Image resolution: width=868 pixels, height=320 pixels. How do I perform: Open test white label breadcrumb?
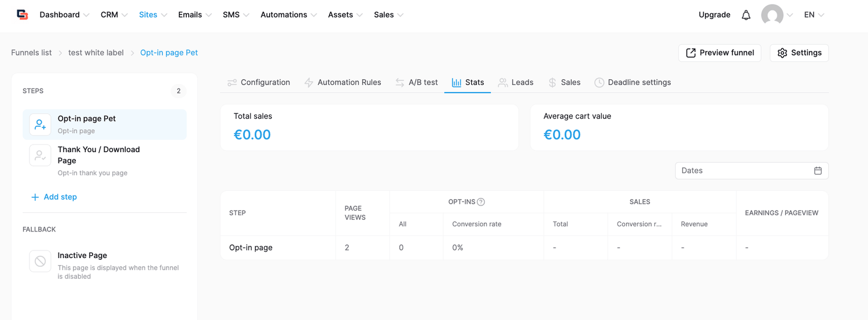[96, 53]
